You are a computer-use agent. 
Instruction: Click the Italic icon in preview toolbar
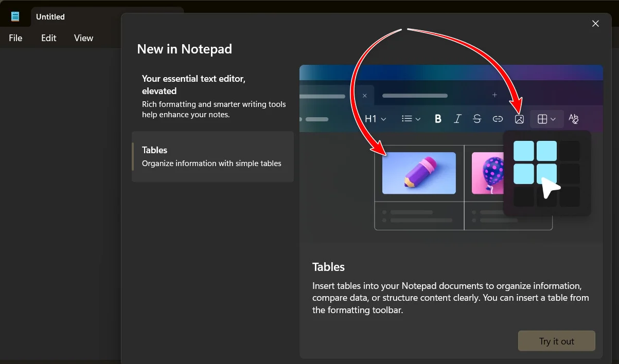point(457,119)
